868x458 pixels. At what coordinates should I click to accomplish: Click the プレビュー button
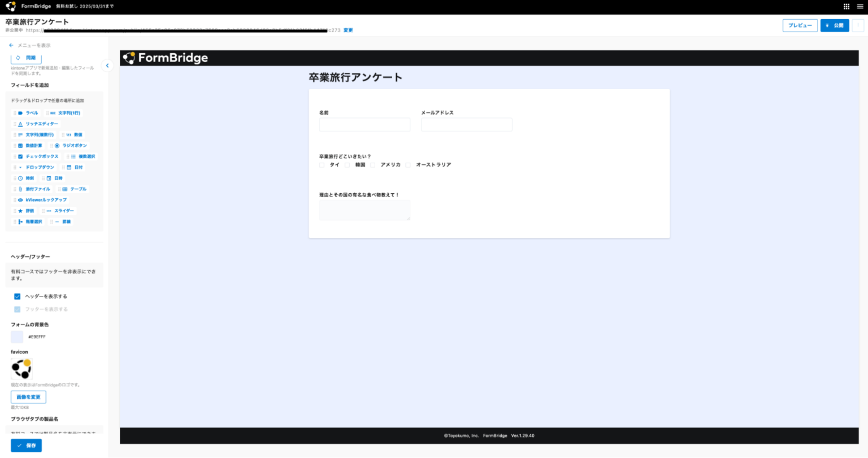click(800, 25)
